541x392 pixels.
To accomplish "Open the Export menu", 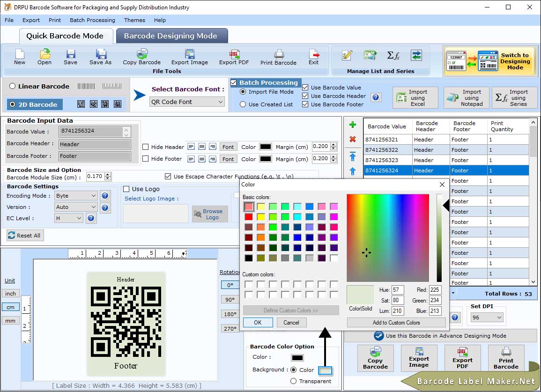I will click(x=31, y=20).
